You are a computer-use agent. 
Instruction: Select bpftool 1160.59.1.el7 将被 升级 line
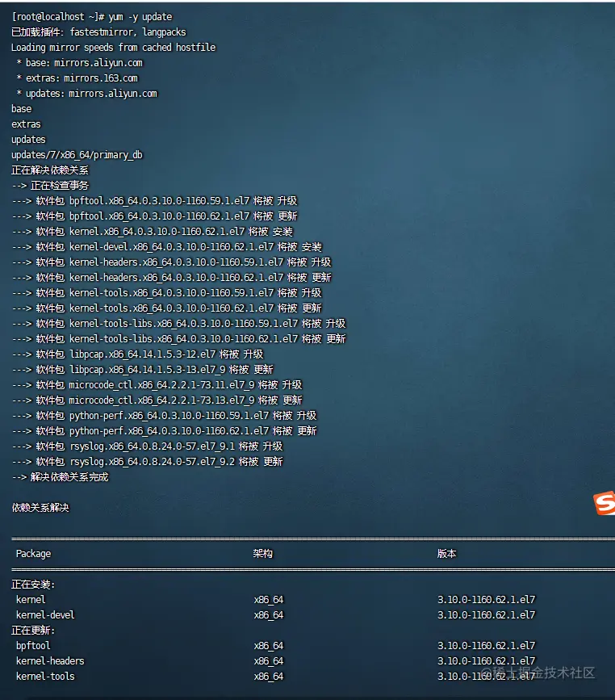pyautogui.click(x=154, y=201)
